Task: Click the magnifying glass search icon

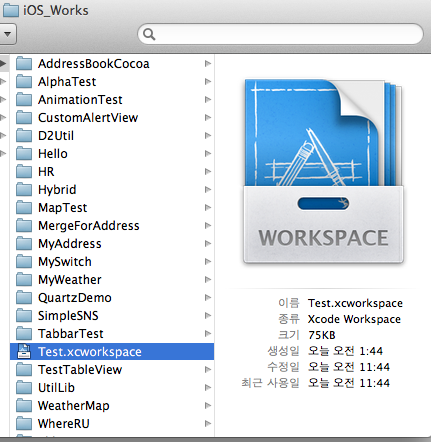Action: pos(149,34)
